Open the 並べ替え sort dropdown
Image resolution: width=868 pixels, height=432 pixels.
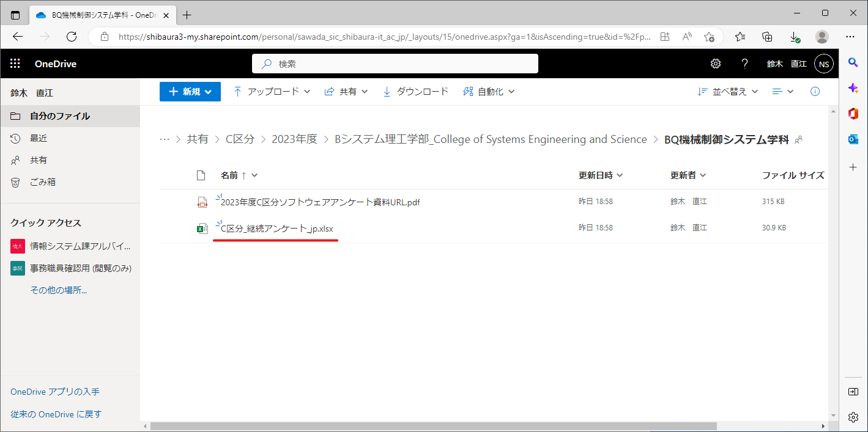(x=728, y=92)
